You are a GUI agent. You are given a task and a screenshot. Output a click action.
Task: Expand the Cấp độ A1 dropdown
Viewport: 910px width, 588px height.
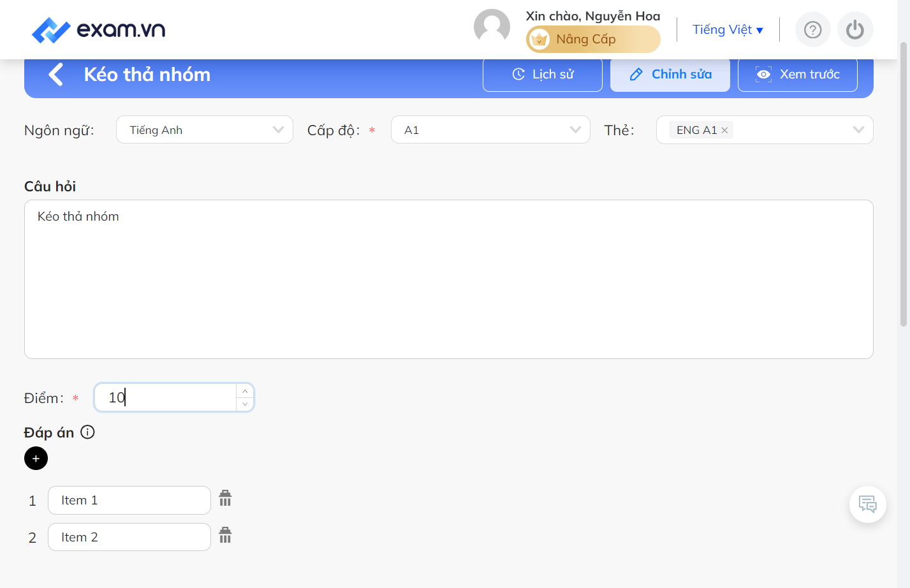pos(490,129)
